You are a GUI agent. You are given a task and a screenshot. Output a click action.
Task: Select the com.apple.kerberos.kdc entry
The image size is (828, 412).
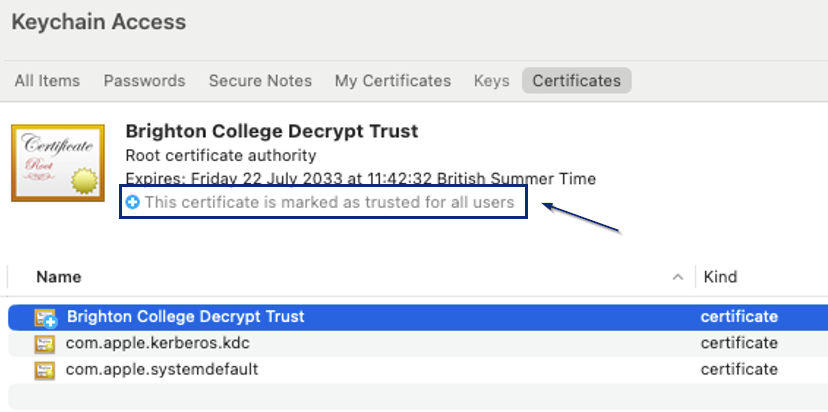(x=418, y=344)
